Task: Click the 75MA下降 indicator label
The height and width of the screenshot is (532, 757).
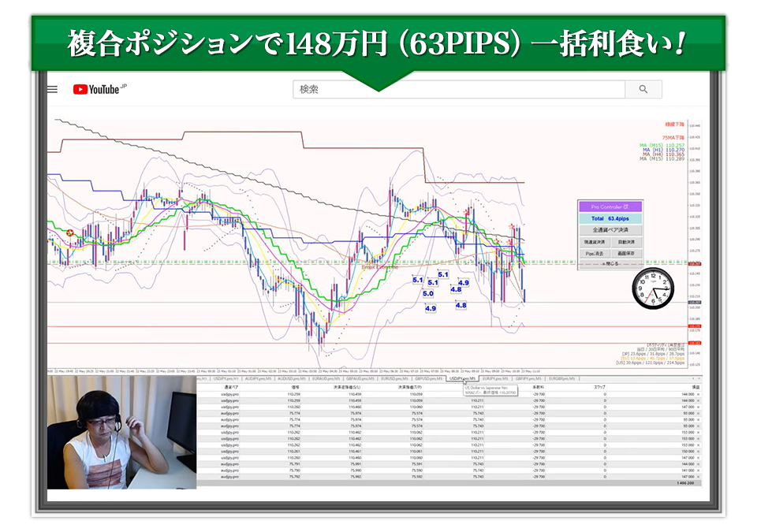Action: [673, 138]
